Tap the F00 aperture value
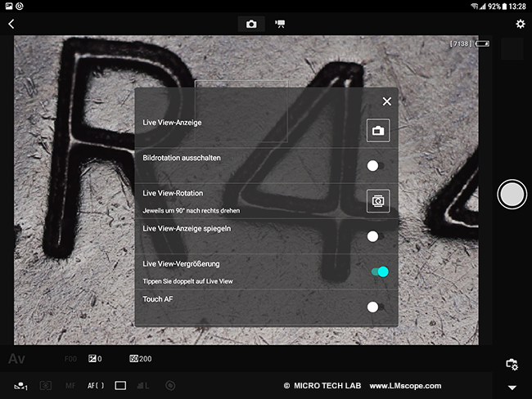This screenshot has width=532, height=399. pos(70,359)
